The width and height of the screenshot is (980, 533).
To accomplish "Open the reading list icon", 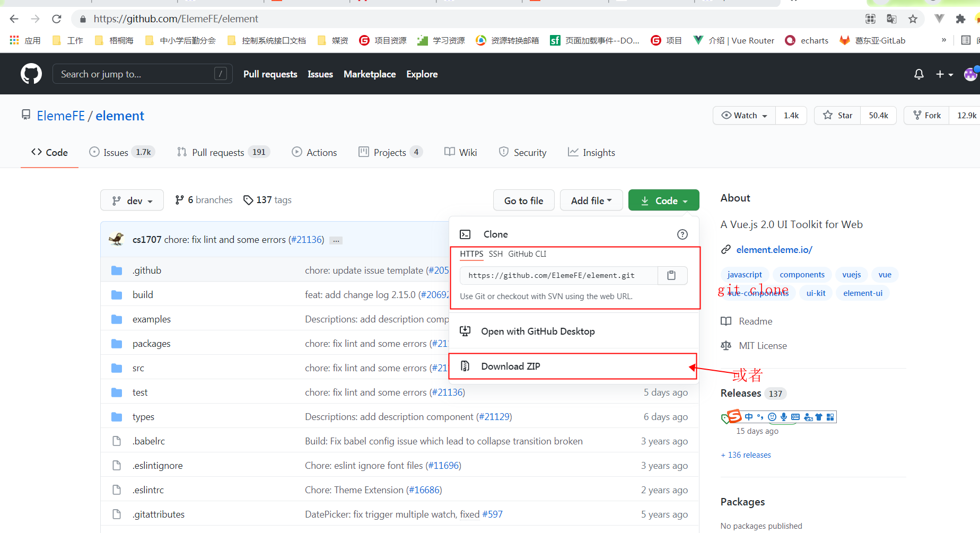I will pos(966,40).
